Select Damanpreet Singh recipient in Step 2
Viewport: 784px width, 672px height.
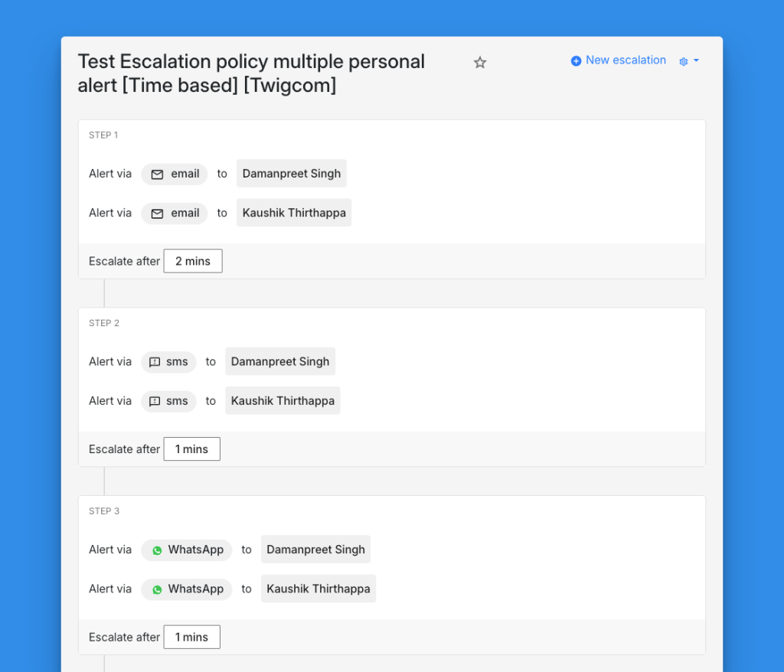[x=280, y=361]
